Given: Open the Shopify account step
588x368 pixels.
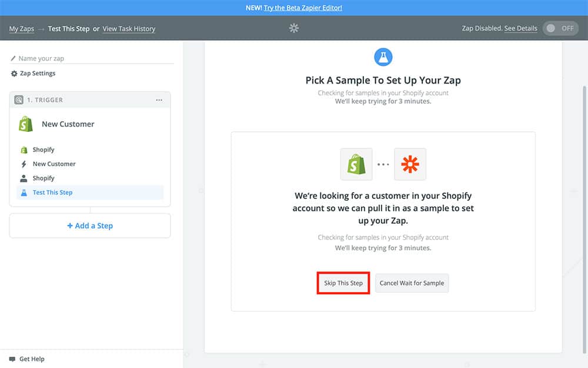Looking at the screenshot, I should pyautogui.click(x=44, y=178).
